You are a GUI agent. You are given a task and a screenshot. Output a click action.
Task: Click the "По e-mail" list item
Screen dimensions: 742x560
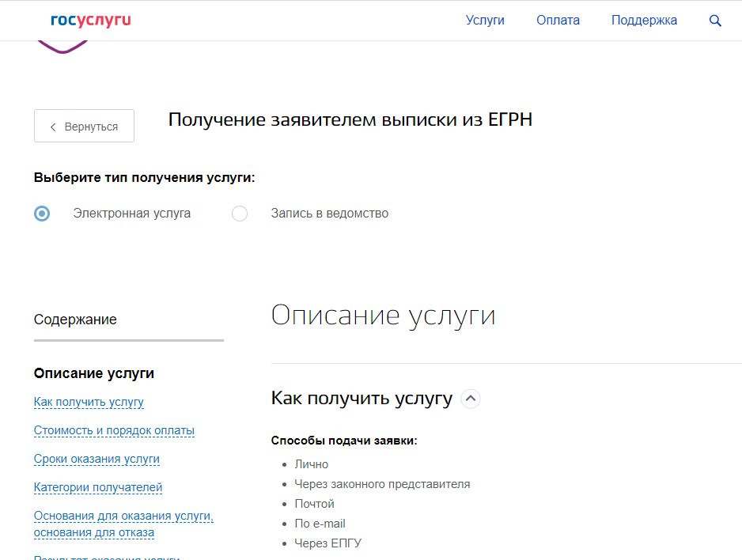(320, 524)
